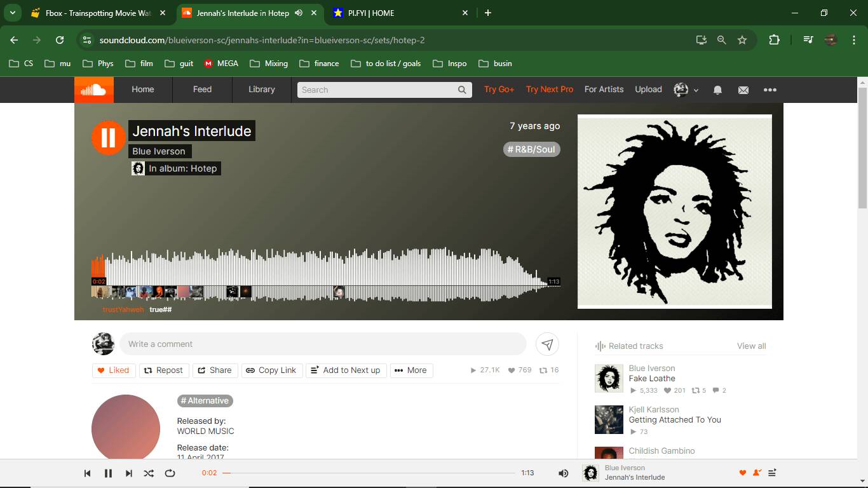Open the three-dot menu in SoundCloud header
This screenshot has width=868, height=488.
coord(770,90)
